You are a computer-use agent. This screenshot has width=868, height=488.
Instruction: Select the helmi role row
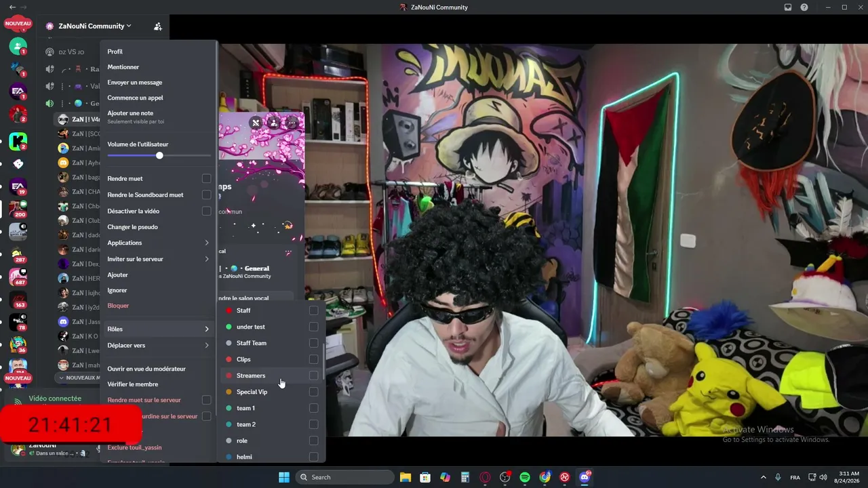tap(272, 457)
